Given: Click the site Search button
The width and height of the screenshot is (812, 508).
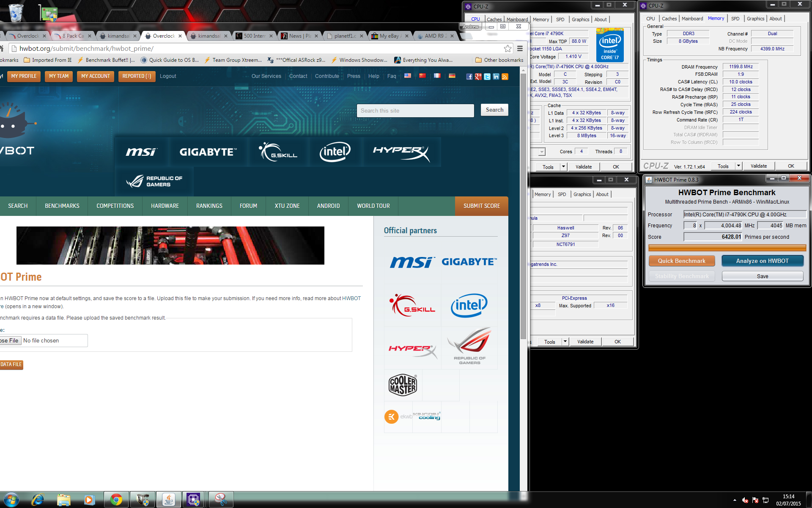Looking at the screenshot, I should (494, 110).
